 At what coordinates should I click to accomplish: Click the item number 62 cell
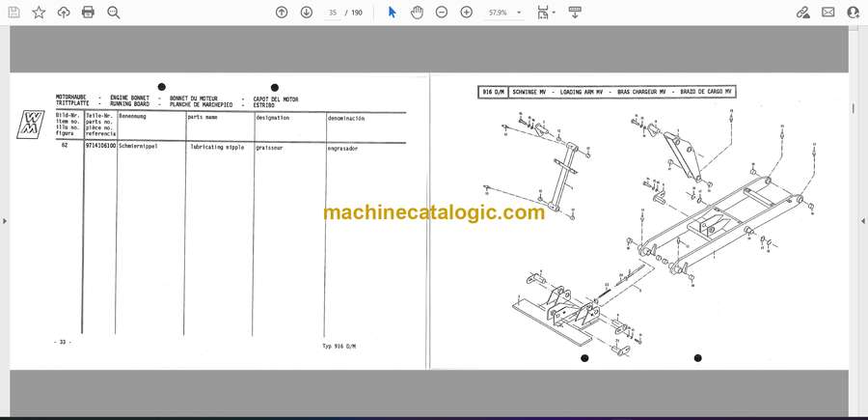tap(65, 146)
